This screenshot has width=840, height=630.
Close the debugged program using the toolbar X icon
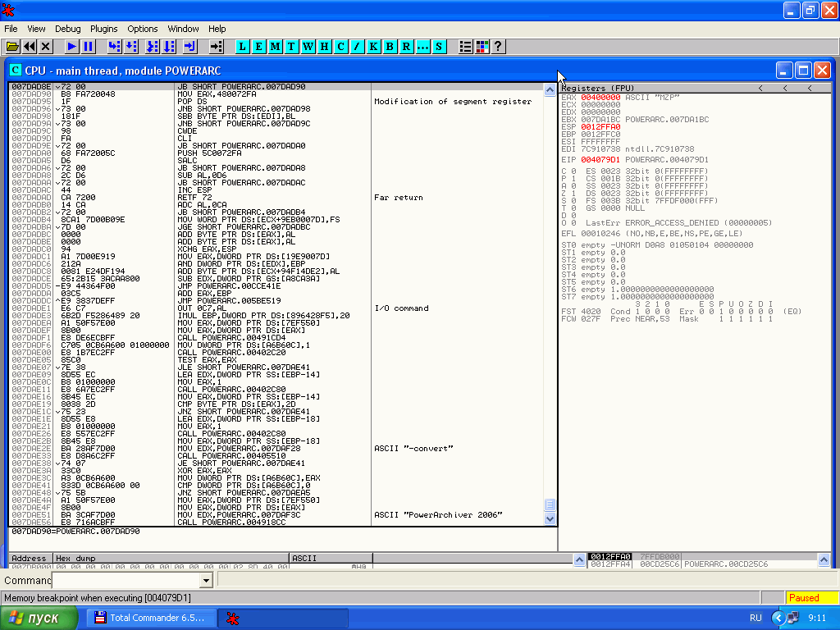pos(46,47)
